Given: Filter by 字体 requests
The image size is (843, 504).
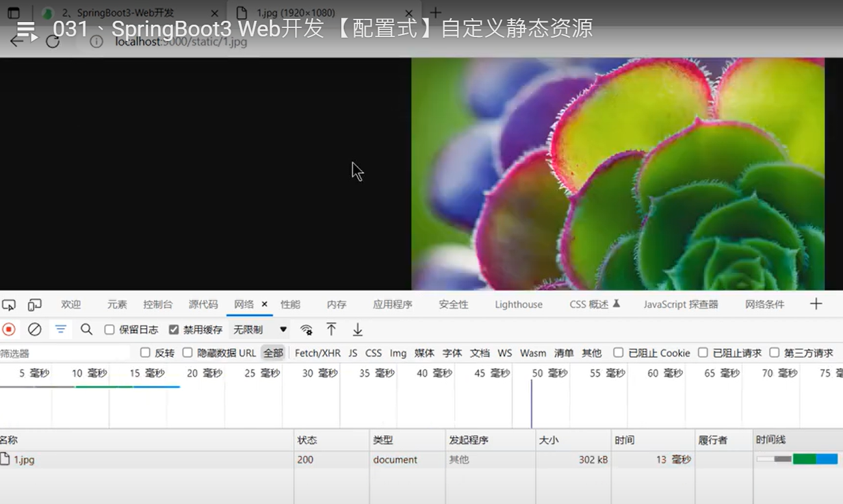Looking at the screenshot, I should click(452, 353).
